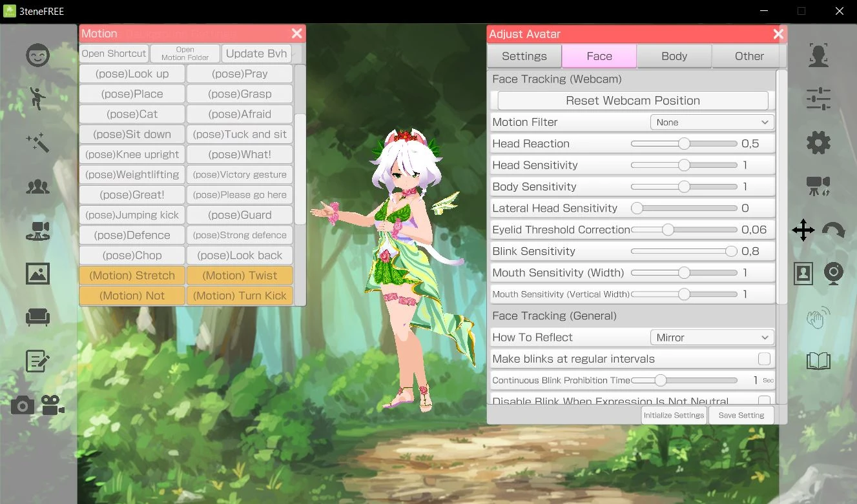Click the camera switch icon
857x504 pixels.
[818, 186]
